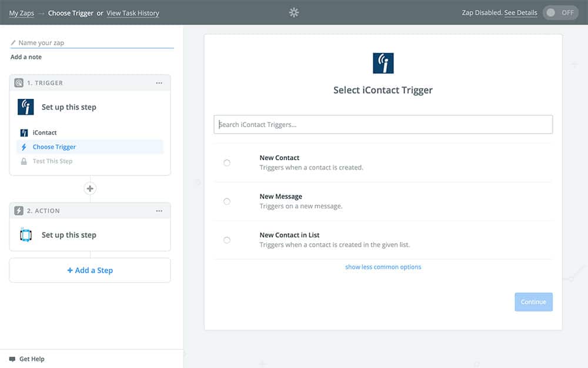Click the action step app icon
This screenshot has height=368, width=588.
[x=26, y=235]
